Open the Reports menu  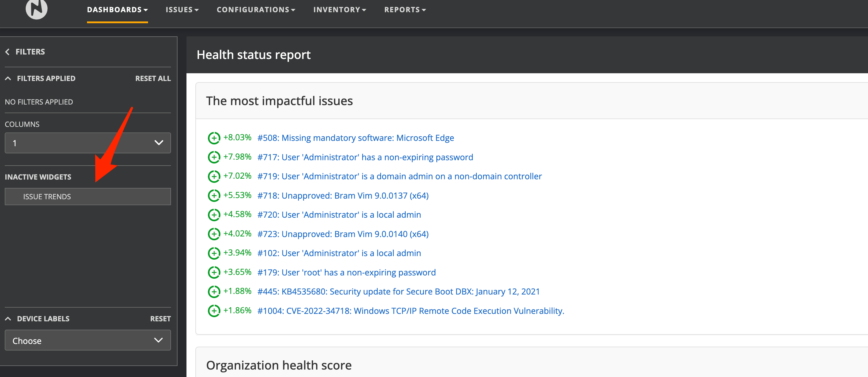[x=405, y=10]
